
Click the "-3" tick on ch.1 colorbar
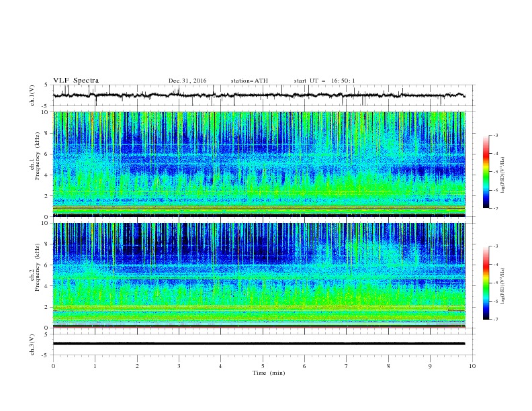pyautogui.click(x=495, y=135)
